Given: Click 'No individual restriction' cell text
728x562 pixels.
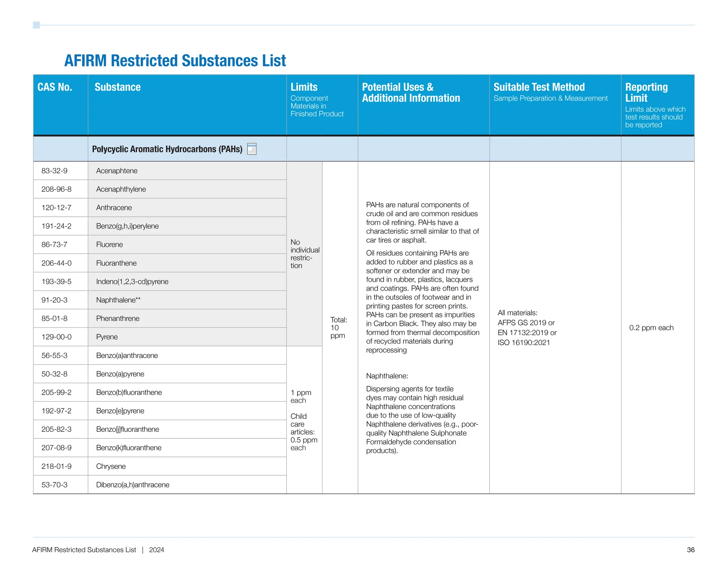Looking at the screenshot, I should pos(304,254).
